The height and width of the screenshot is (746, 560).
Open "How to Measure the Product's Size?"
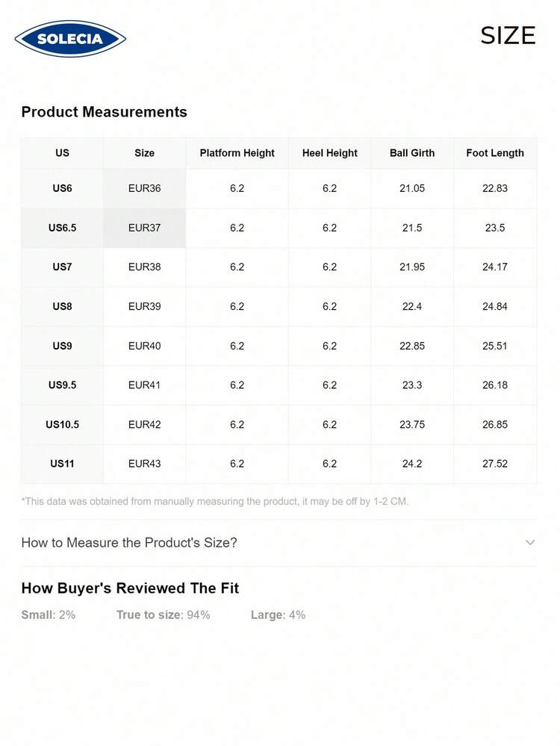tap(129, 543)
